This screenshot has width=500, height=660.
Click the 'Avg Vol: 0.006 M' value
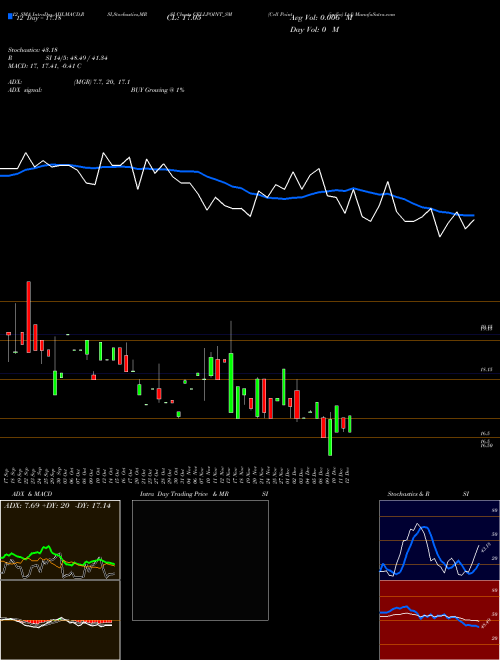click(321, 18)
